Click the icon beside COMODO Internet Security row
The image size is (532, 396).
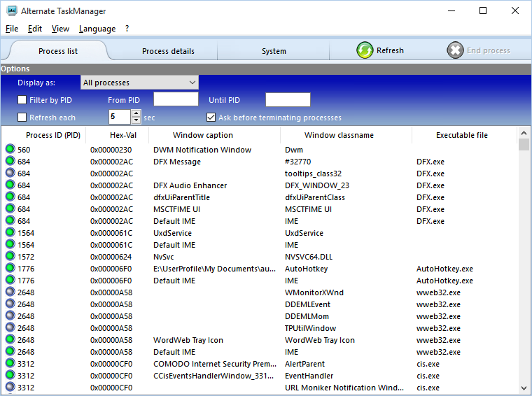(x=10, y=363)
